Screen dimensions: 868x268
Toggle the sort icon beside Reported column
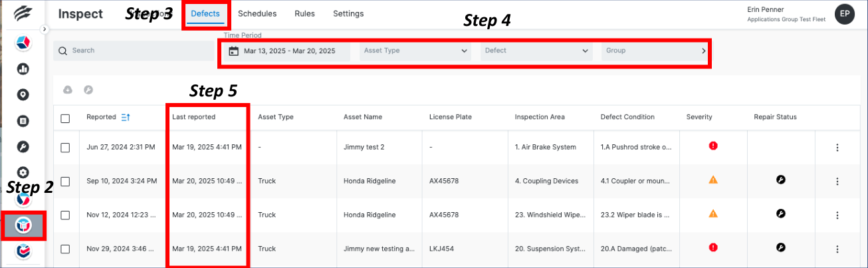point(126,117)
